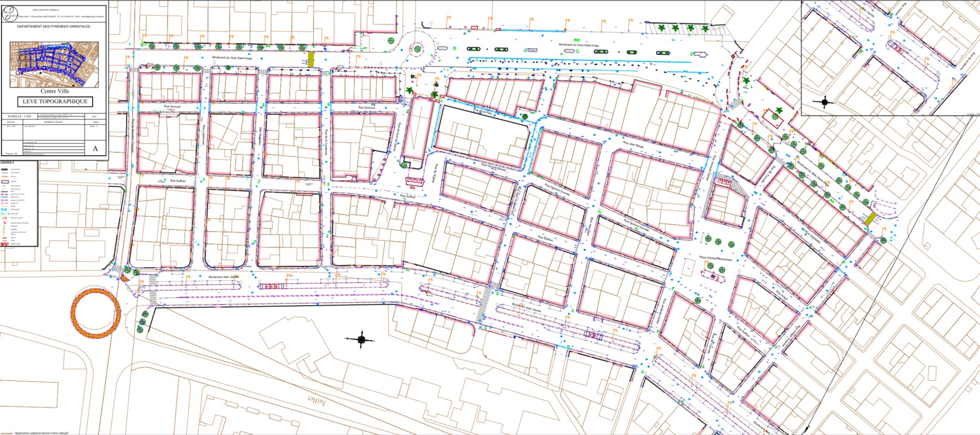The image size is (980, 435).
Task: Select the "Rue Arago" label
Action: pos(781,294)
